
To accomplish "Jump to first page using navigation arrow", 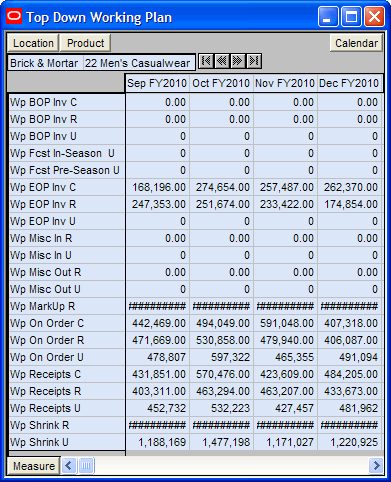I will click(206, 61).
